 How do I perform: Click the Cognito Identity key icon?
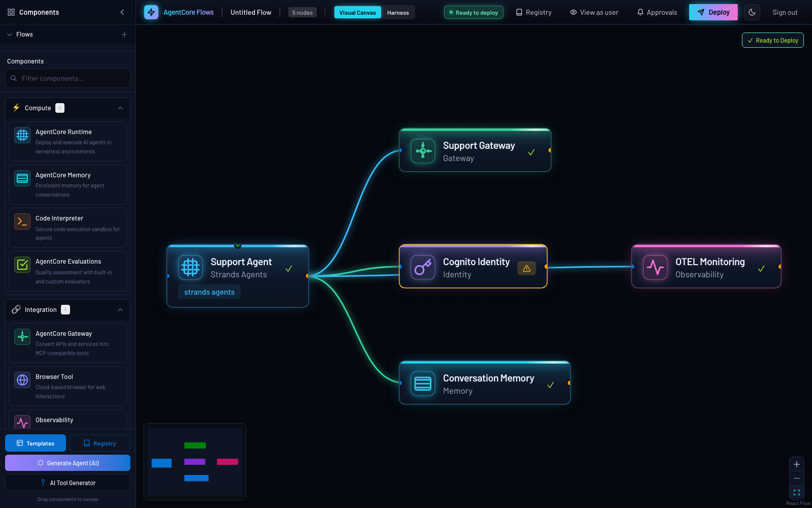click(423, 267)
